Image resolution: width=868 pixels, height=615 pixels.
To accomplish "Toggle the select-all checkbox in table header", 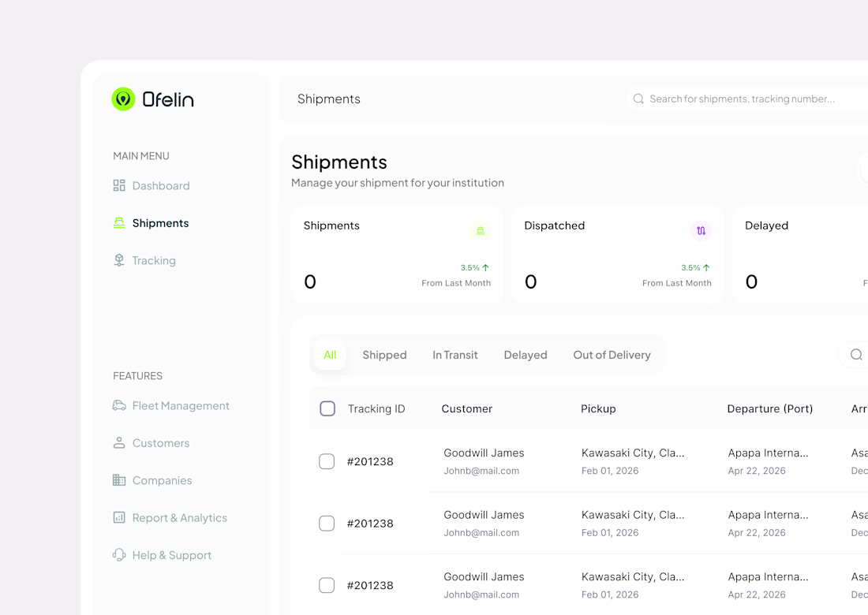I will (x=327, y=408).
